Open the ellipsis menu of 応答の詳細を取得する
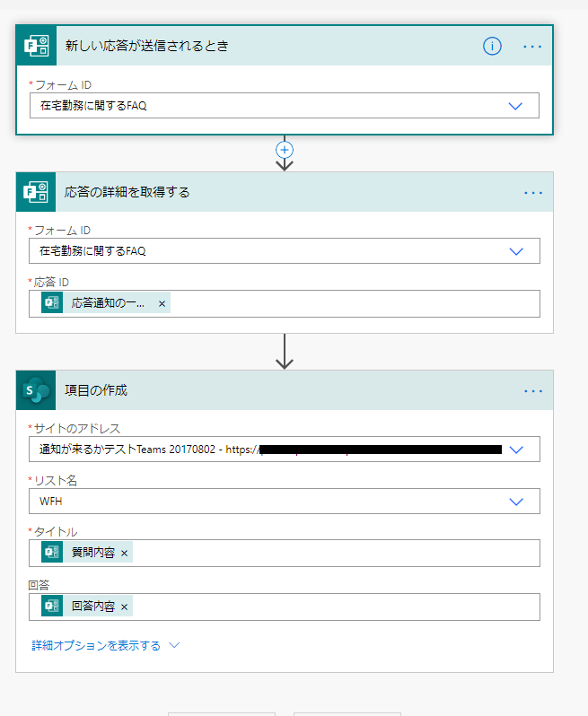Image resolution: width=588 pixels, height=716 pixels. pyautogui.click(x=533, y=193)
